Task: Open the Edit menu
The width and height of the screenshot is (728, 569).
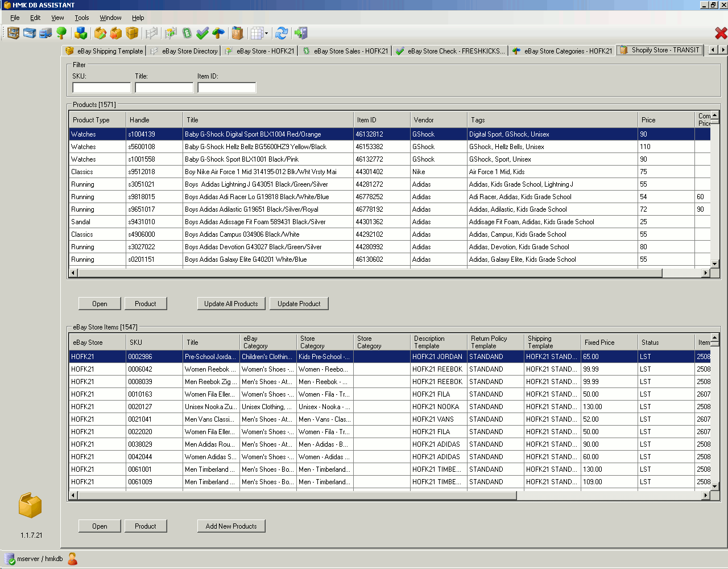Action: [35, 18]
